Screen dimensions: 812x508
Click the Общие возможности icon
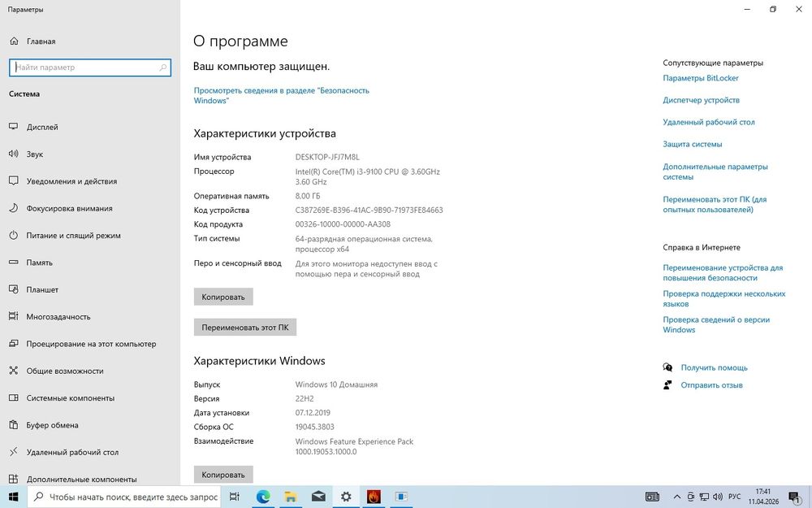point(14,371)
